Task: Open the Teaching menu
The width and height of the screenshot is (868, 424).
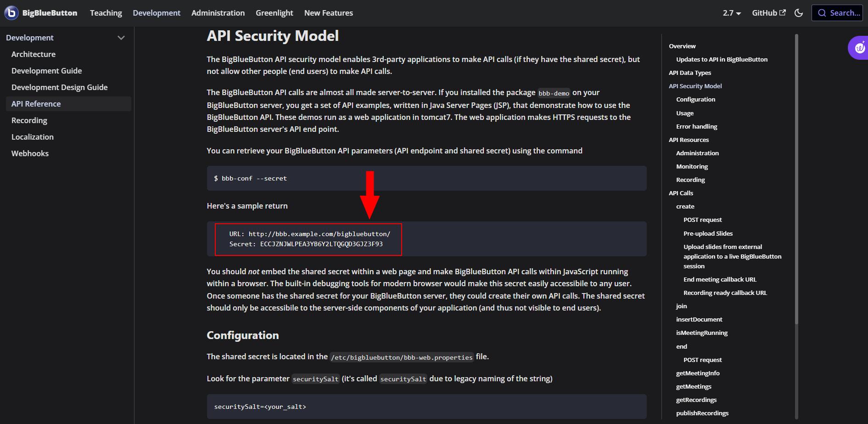Action: (106, 13)
